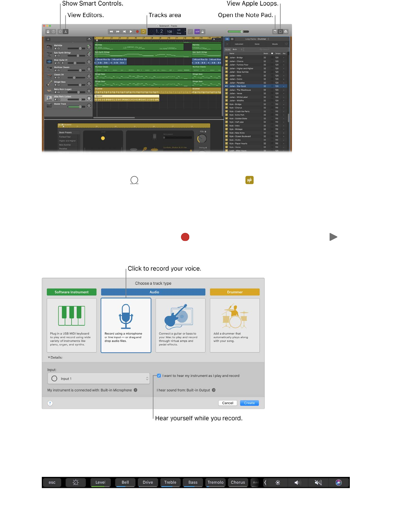Adjust the Master Track volume slider

coord(76,107)
